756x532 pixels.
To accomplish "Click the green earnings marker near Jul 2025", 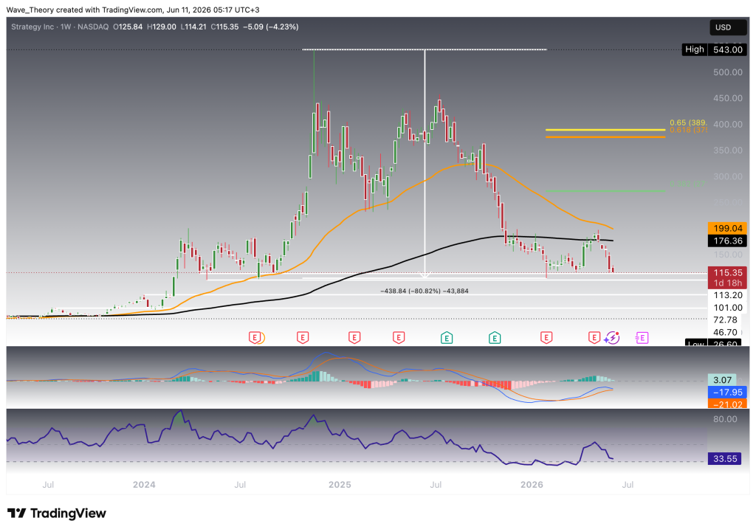I will coord(447,338).
